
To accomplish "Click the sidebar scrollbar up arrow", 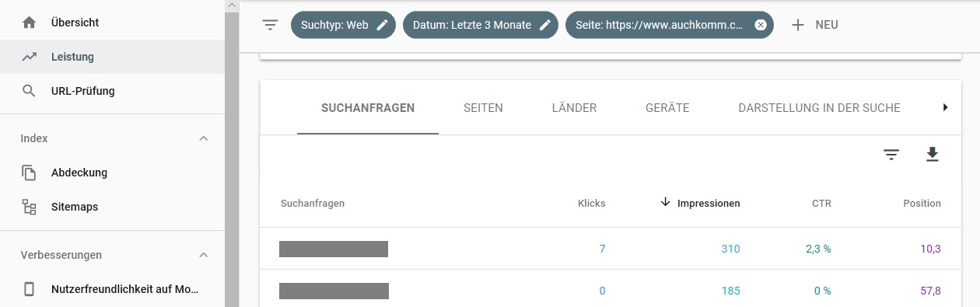I will click(x=231, y=5).
